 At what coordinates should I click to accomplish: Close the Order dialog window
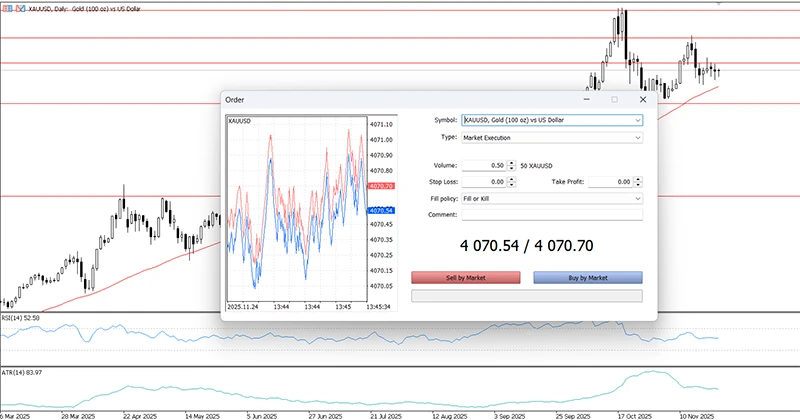click(x=643, y=100)
